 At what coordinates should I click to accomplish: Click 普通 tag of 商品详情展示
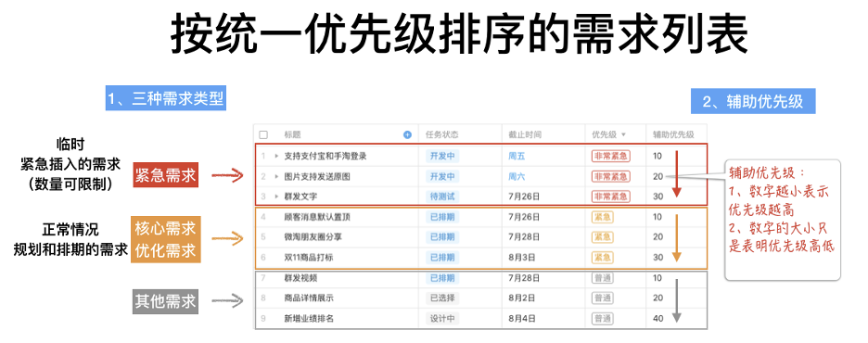(x=602, y=298)
